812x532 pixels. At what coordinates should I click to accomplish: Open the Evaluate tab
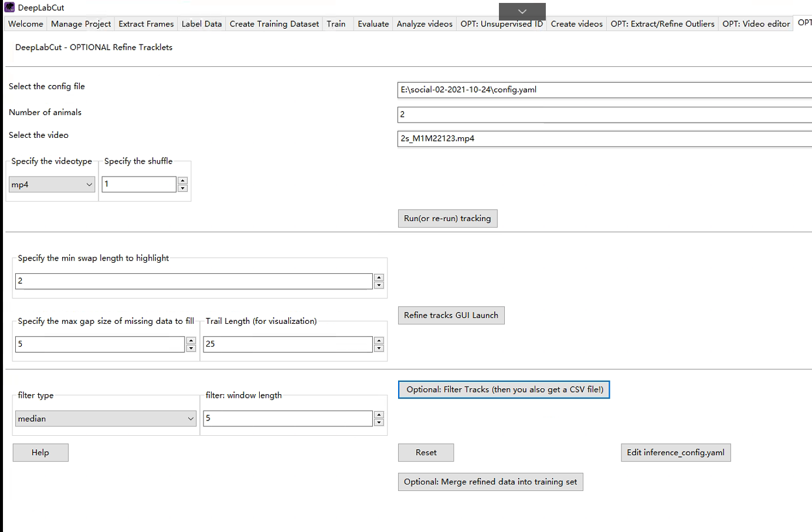[x=373, y=23]
